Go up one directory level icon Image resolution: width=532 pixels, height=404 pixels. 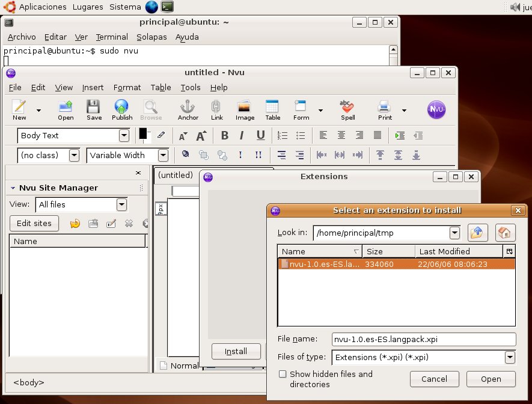tap(477, 233)
